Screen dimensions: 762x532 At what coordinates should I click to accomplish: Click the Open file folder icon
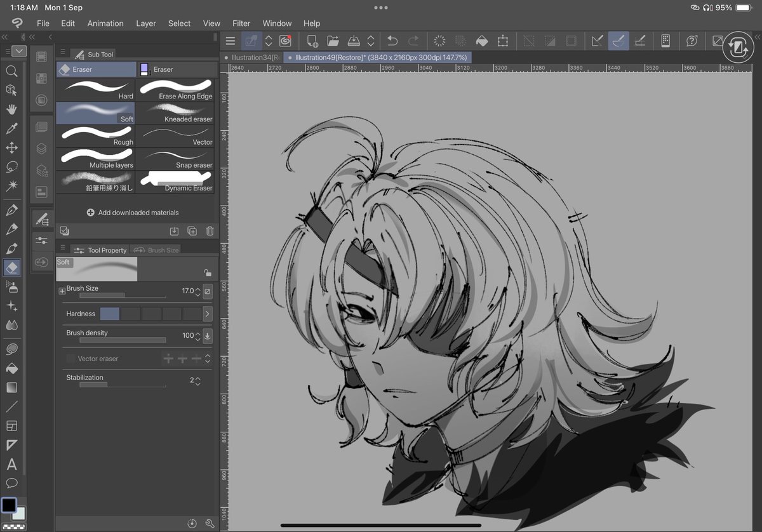click(x=333, y=41)
